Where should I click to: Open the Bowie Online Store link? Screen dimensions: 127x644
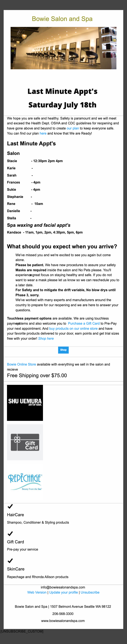(21, 364)
